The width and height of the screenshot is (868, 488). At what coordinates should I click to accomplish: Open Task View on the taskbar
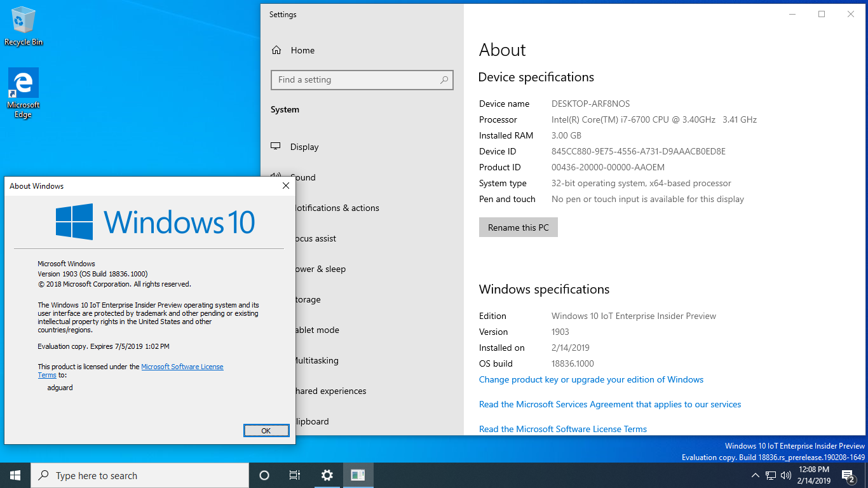[295, 475]
